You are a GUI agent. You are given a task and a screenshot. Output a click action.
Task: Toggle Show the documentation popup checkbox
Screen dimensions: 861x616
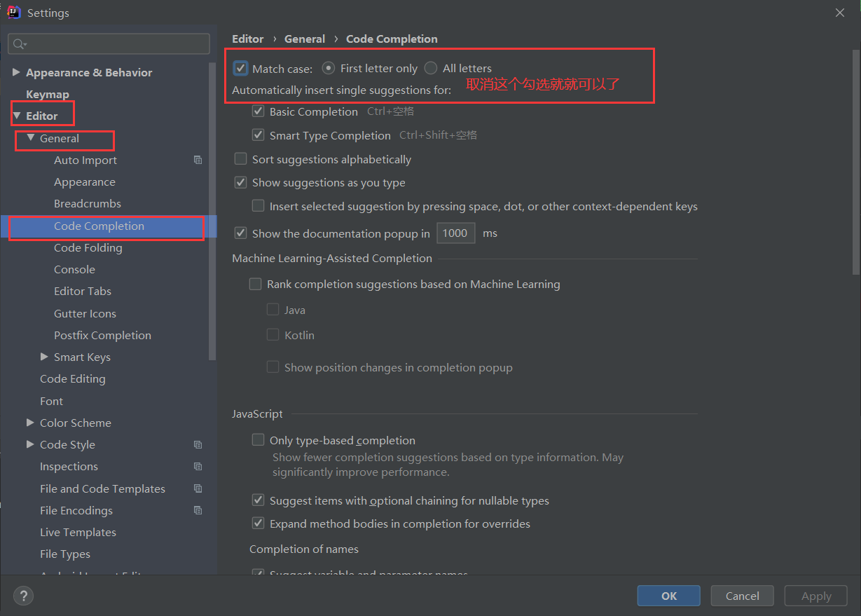click(240, 233)
